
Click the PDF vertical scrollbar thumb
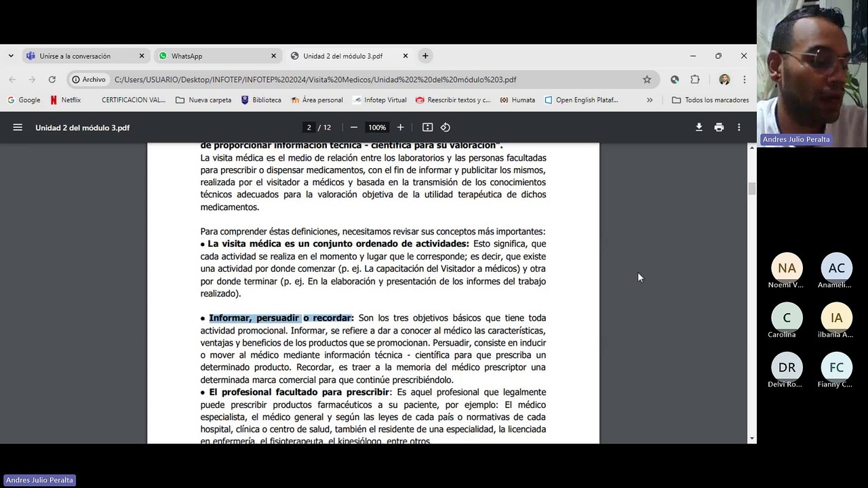coord(751,188)
